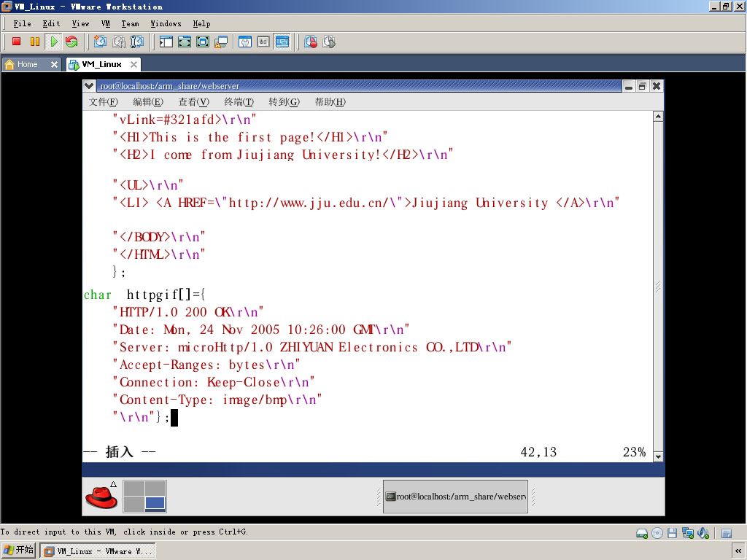Open terminal window menu arrow in title bar

tap(89, 86)
